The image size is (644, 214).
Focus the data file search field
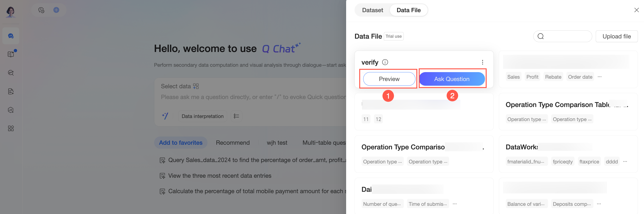pyautogui.click(x=563, y=37)
